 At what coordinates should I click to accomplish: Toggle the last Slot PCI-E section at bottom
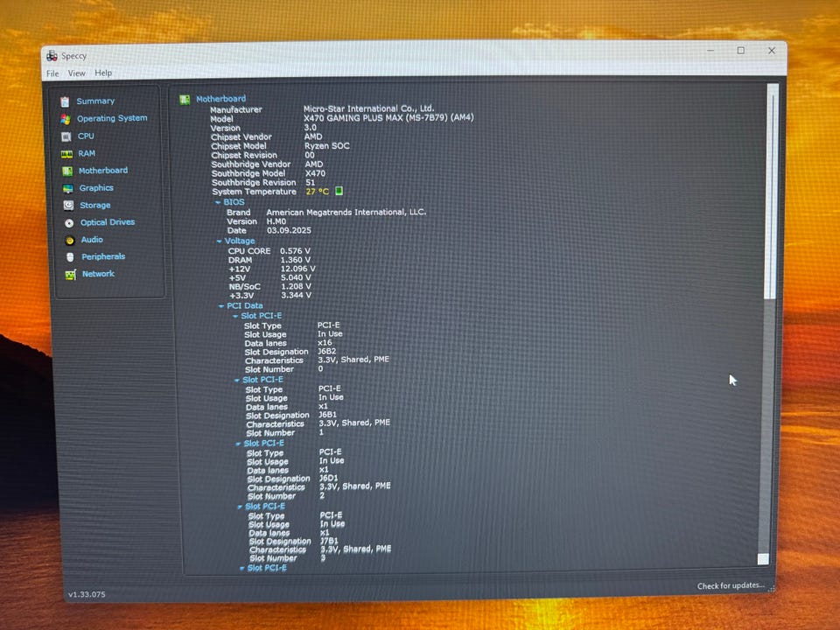(x=241, y=569)
